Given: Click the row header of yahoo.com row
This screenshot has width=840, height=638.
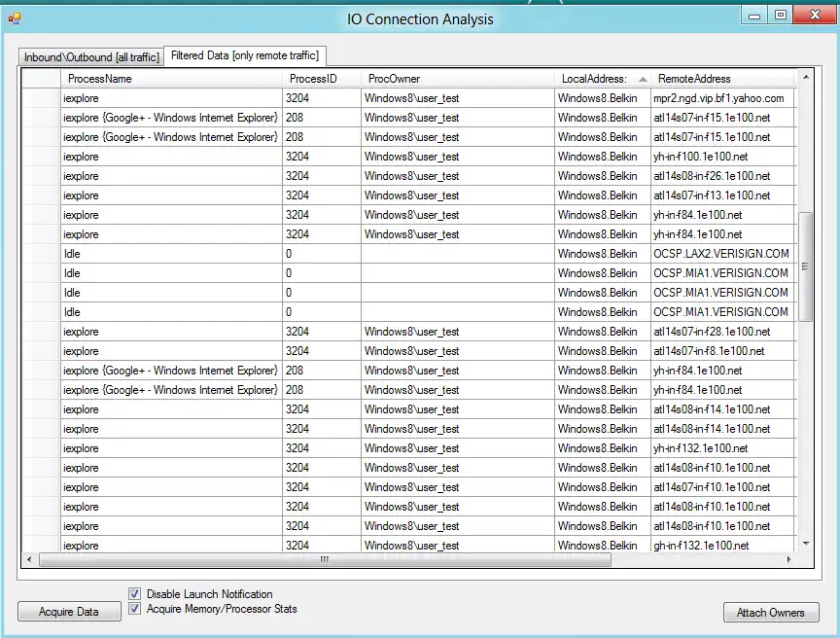Looking at the screenshot, I should 41,98.
